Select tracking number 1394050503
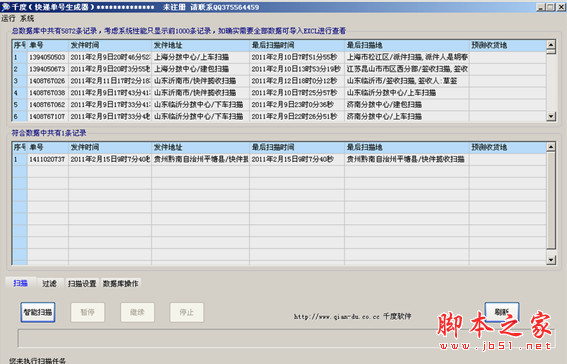 click(47, 57)
